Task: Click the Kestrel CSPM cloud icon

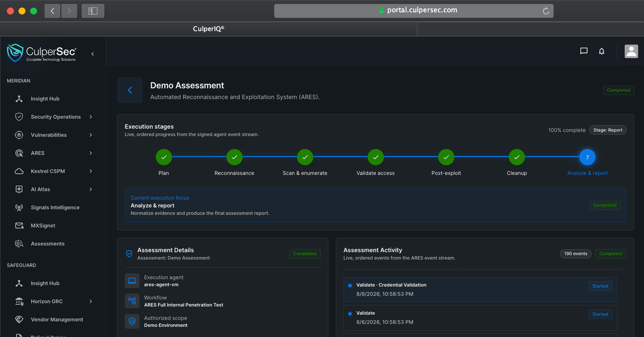Action: point(19,171)
